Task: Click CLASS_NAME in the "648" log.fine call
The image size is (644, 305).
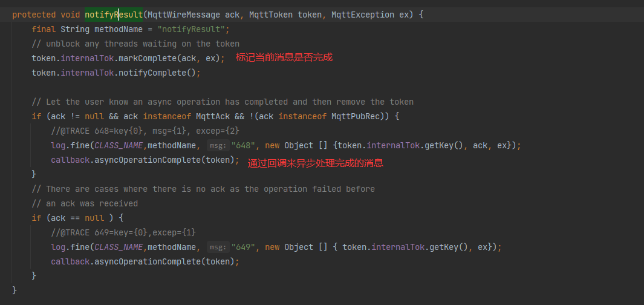Action: (x=119, y=145)
